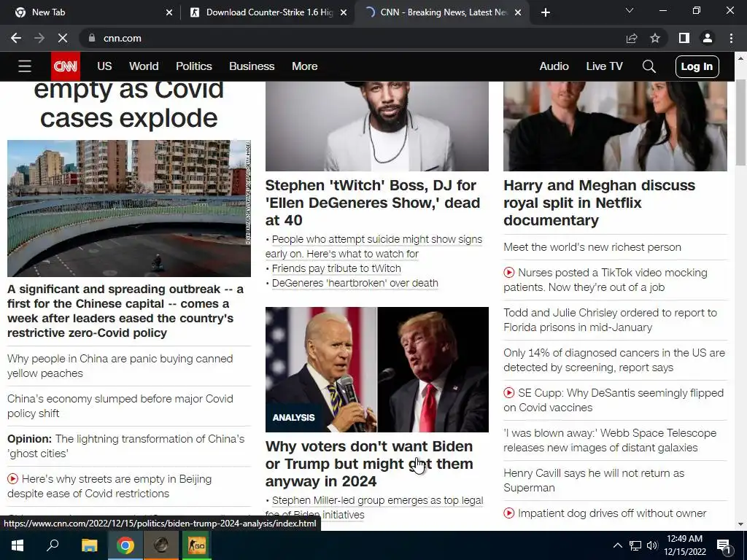
Task: Open Stephen Miller-led group story
Action: [x=374, y=507]
